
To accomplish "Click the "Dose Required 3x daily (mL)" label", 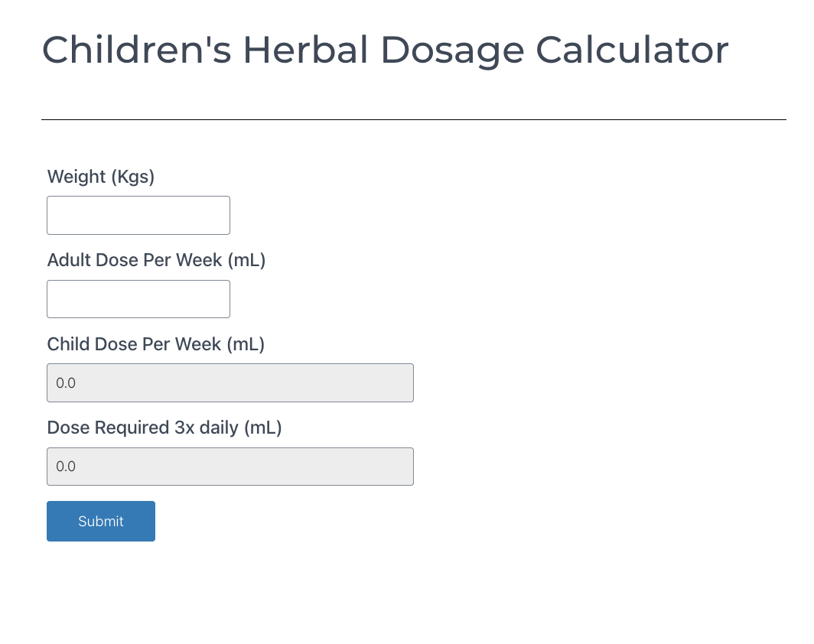I will [x=164, y=428].
